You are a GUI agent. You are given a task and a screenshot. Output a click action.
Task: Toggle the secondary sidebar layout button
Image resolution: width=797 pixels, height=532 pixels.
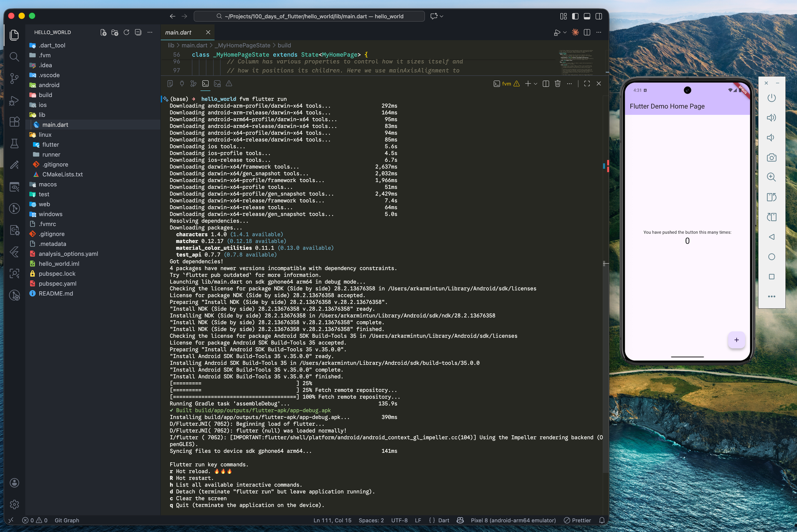point(599,16)
